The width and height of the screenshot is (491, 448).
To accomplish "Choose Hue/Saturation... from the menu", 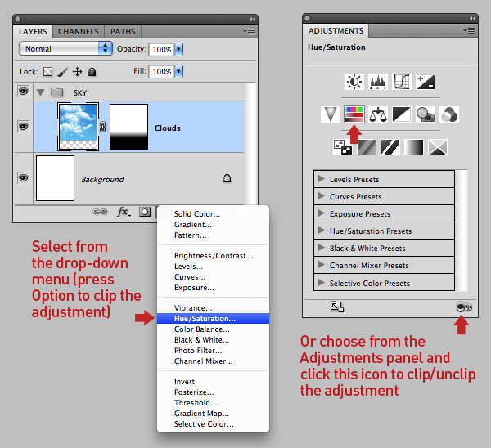I will 213,319.
